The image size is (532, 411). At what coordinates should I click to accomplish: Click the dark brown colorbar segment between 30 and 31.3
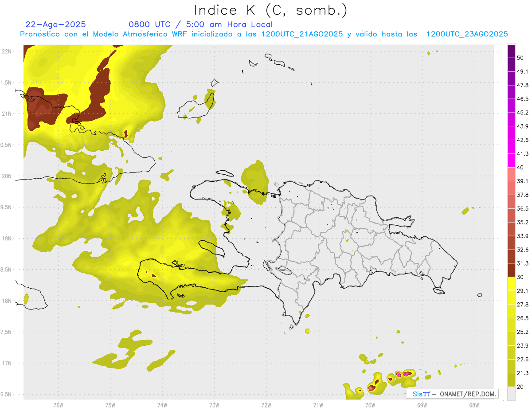point(511,270)
